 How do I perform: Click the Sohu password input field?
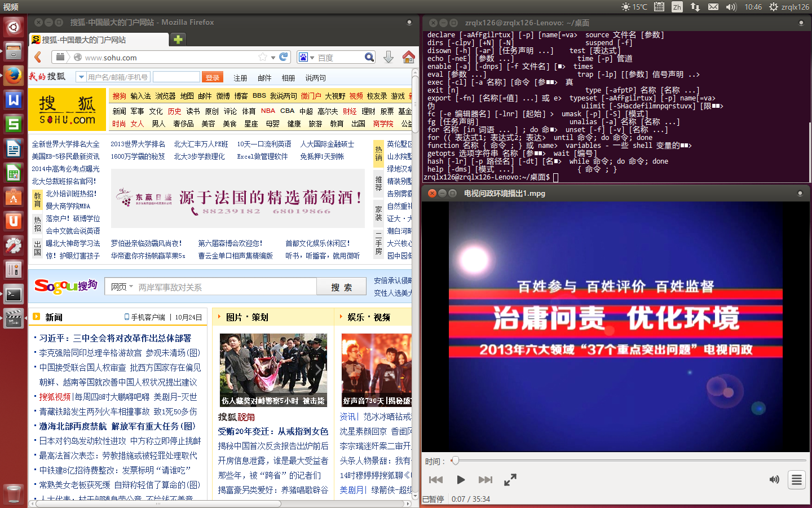click(x=176, y=77)
